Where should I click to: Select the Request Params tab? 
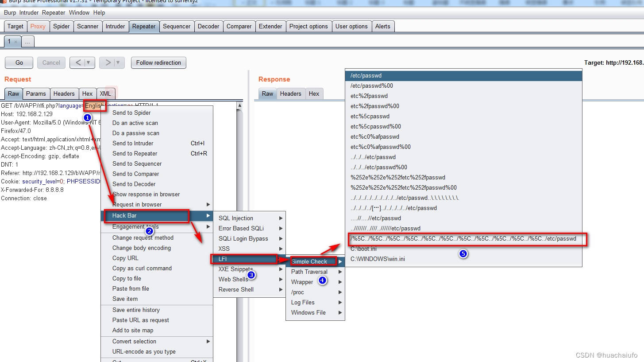tap(36, 93)
